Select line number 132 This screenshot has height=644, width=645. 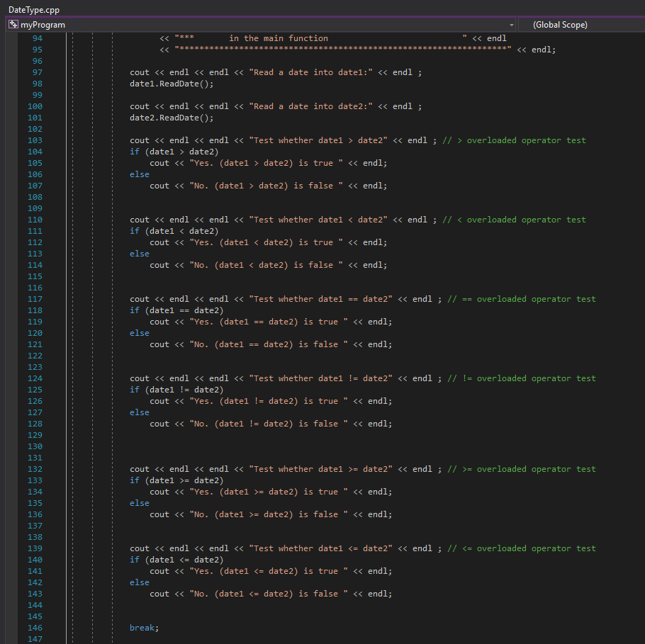36,469
